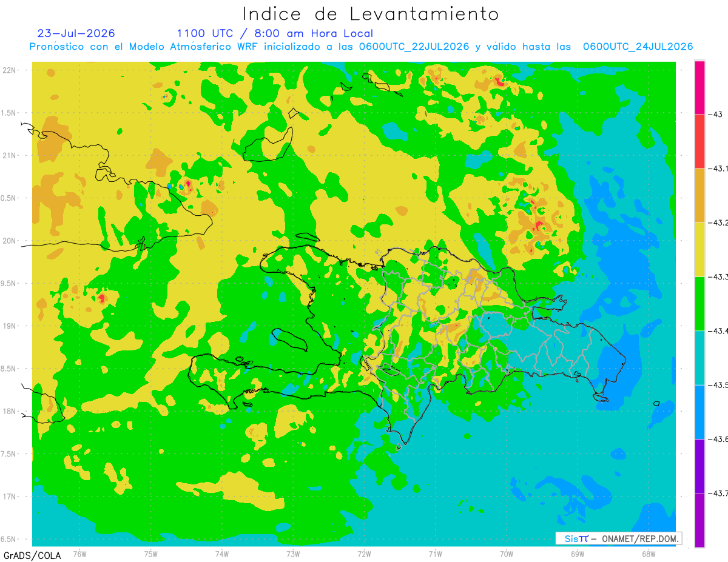Click the "SisTT - ONAMET/REP.DOM." credit box
728x562 pixels.
coord(619,538)
